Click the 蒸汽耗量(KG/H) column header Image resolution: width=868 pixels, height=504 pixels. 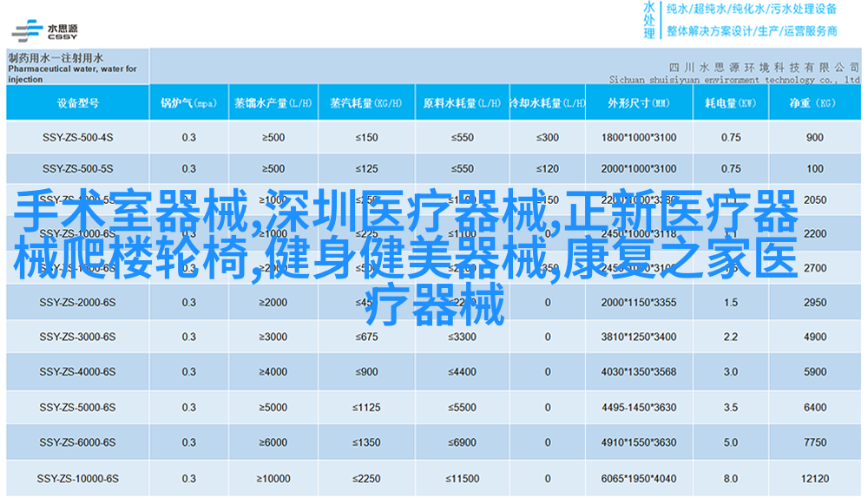point(365,103)
